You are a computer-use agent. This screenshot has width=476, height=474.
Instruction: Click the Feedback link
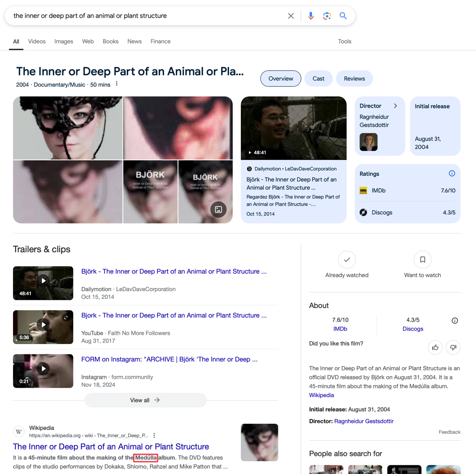(449, 432)
